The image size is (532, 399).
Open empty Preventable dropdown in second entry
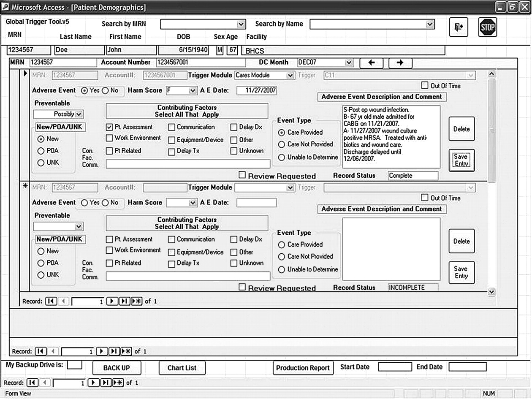[x=79, y=226]
